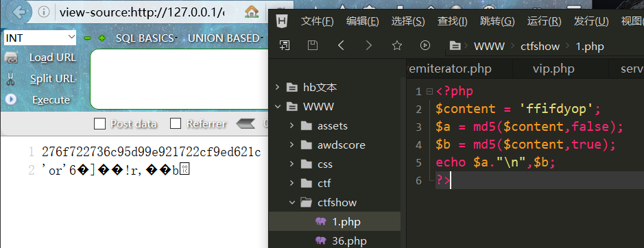The height and width of the screenshot is (248, 644).
Task: Click the save icon in HBuilder toolbar
Action: pyautogui.click(x=313, y=45)
